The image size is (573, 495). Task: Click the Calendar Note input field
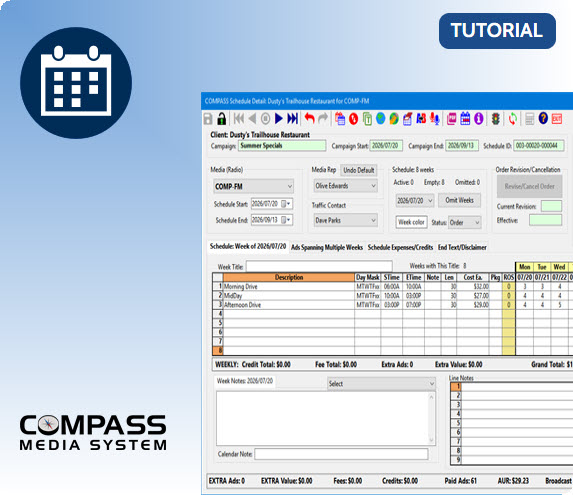341,454
